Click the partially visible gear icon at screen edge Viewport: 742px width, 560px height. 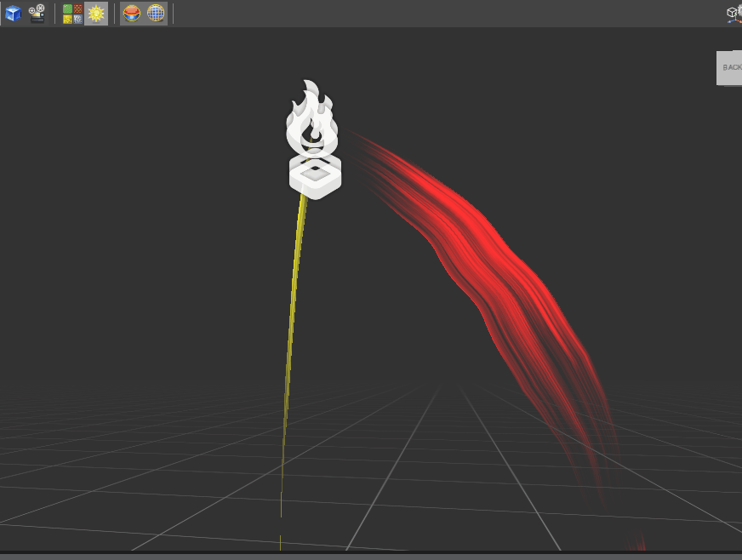tap(739, 10)
